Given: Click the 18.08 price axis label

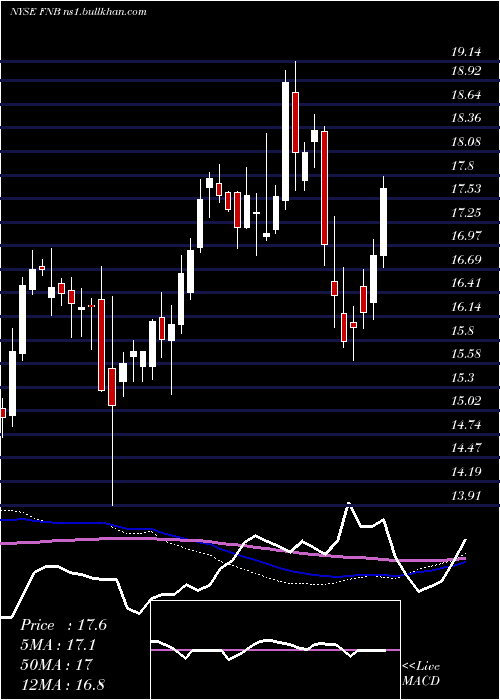Looking at the screenshot, I should click(x=466, y=142).
